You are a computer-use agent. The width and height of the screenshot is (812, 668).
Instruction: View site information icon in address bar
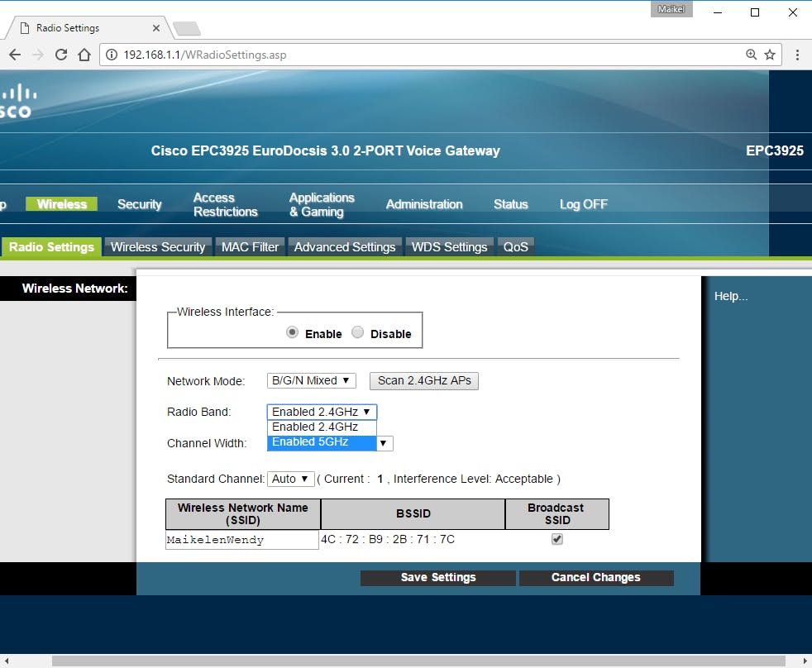pos(112,55)
